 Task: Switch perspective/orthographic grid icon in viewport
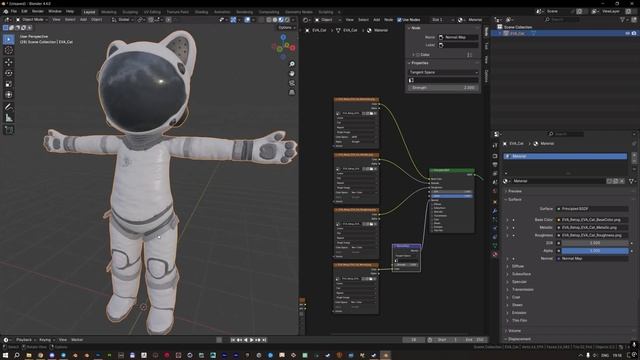(292, 92)
